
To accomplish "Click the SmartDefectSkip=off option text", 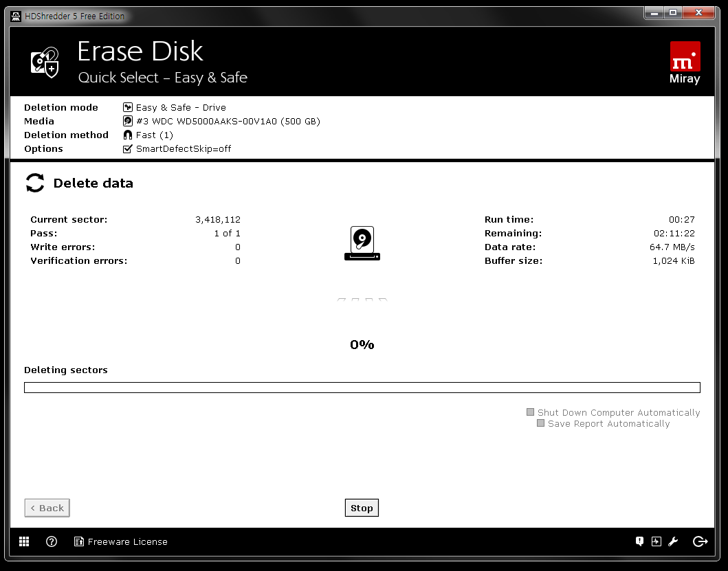I will tap(184, 148).
